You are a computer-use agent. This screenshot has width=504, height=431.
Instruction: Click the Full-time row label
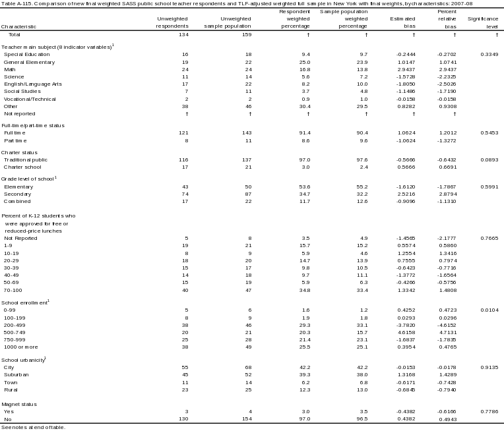(x=14, y=132)
